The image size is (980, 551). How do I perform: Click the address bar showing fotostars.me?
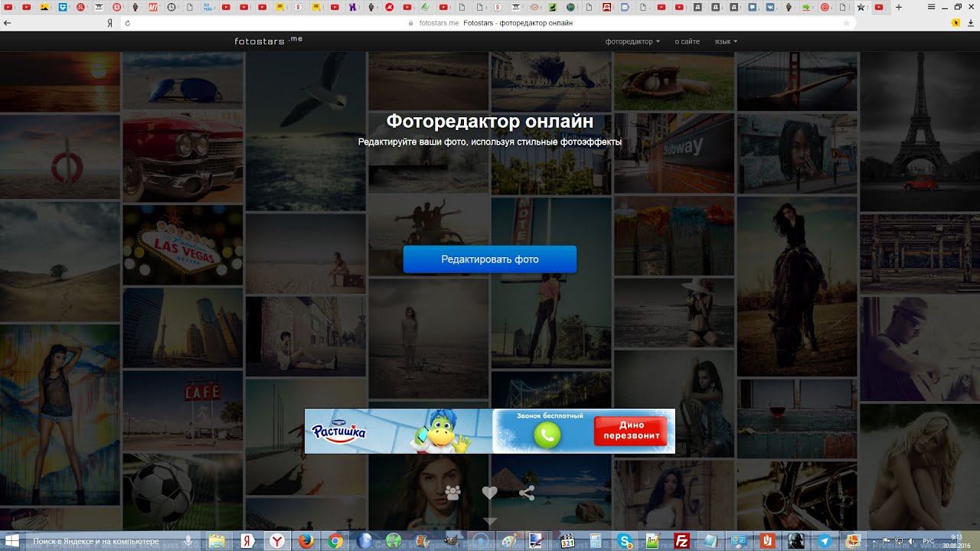[x=490, y=23]
